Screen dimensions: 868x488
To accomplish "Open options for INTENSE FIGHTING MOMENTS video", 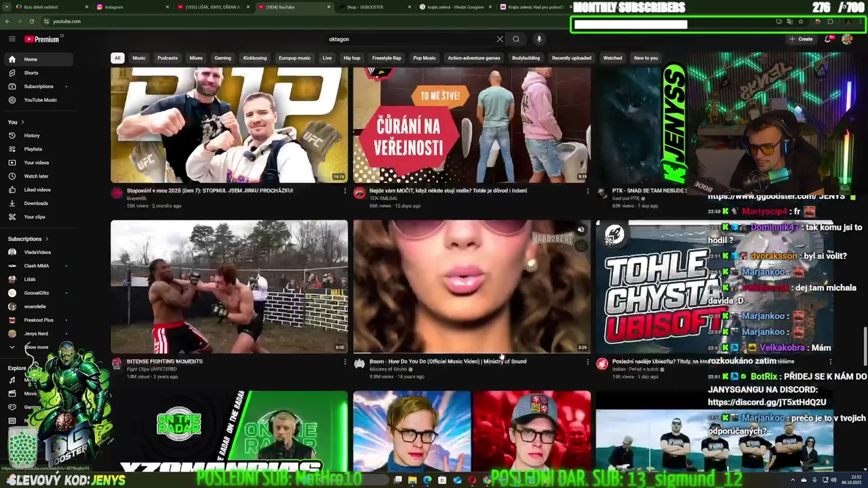I will [344, 362].
